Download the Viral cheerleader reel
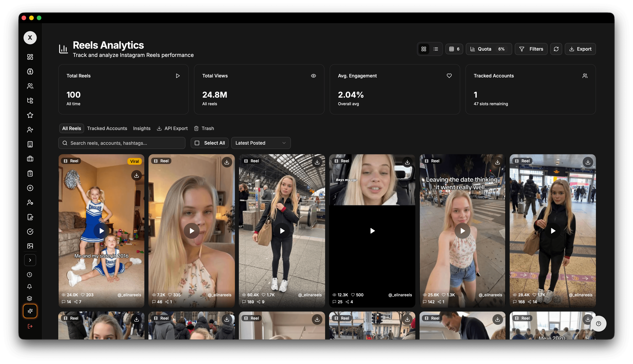The height and width of the screenshot is (364, 633). [x=137, y=176]
